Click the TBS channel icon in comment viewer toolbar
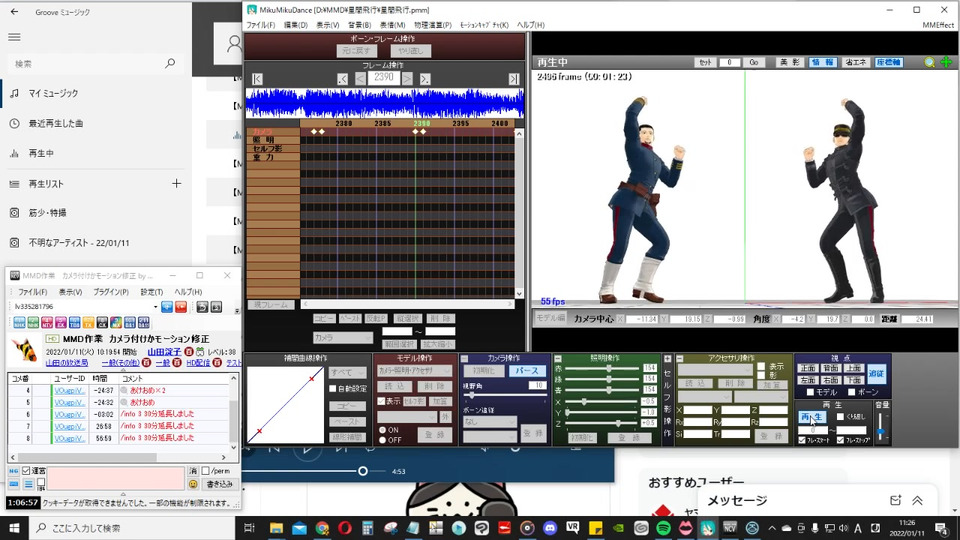This screenshot has height=540, width=960. 74,322
